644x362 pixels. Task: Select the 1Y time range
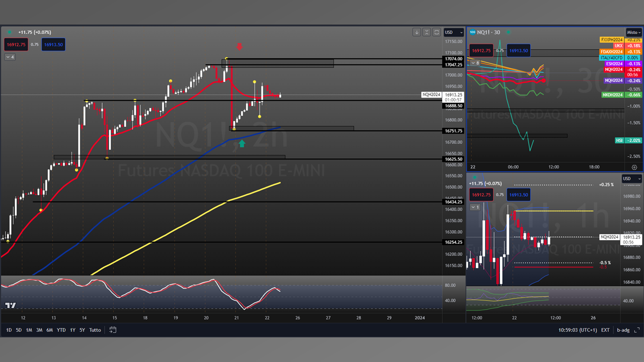(72, 330)
